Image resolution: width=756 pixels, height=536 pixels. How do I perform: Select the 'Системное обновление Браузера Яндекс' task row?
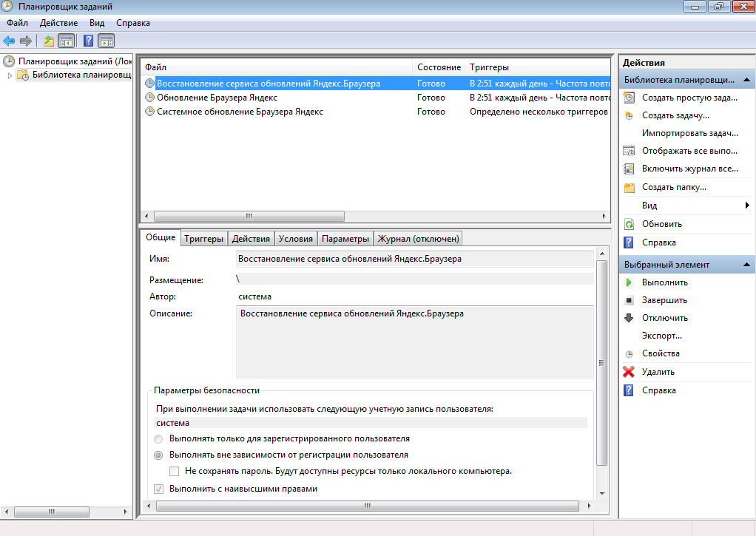240,112
